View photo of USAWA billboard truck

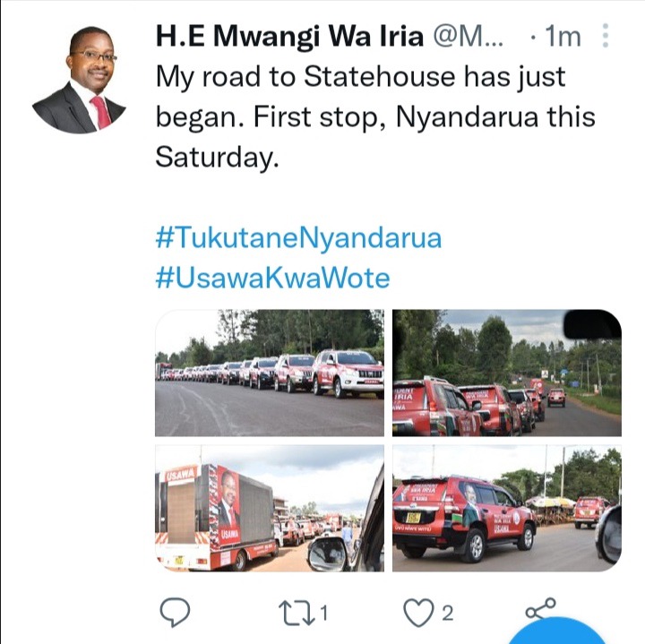(270, 508)
